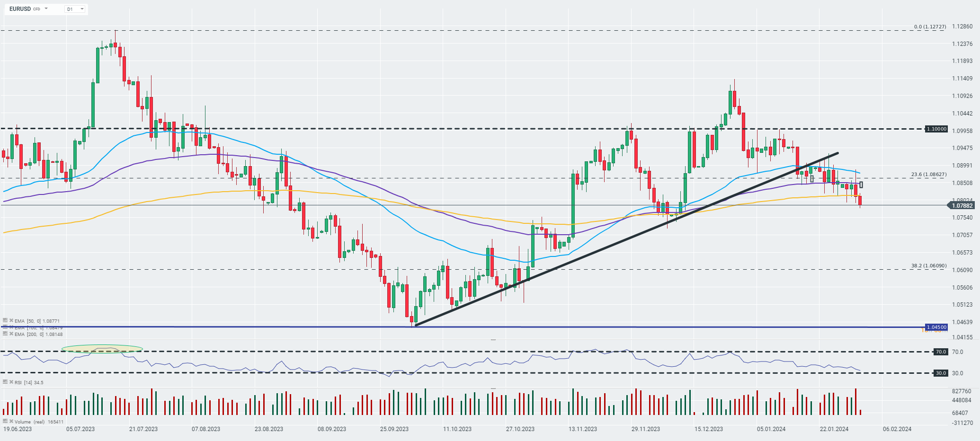This screenshot has height=441, width=980.
Task: Select the RSI 30.0 level label
Action: tap(941, 373)
